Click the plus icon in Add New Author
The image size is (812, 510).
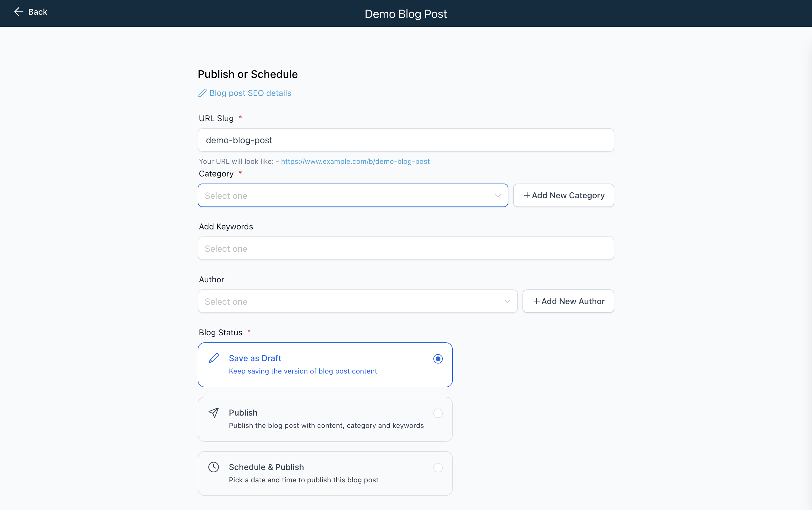[x=537, y=301]
